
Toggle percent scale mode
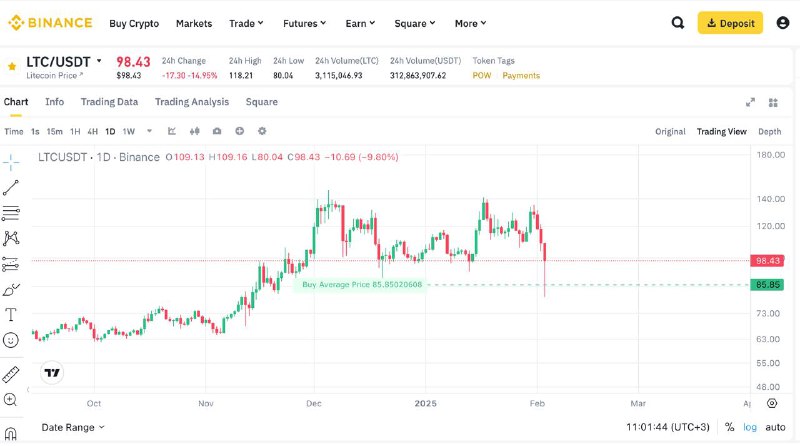(730, 427)
